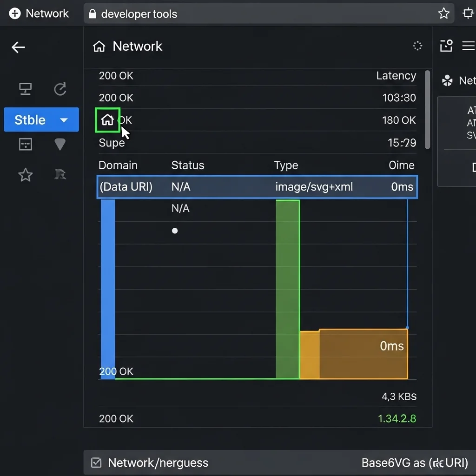Click the vertical scrollbar in request list
This screenshot has width=476, height=476.
click(428, 110)
